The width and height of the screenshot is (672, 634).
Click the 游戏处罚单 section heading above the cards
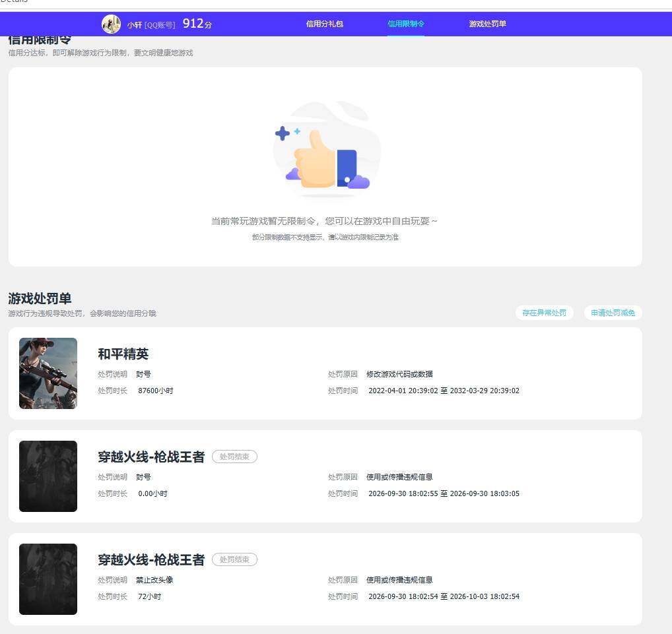(40, 298)
